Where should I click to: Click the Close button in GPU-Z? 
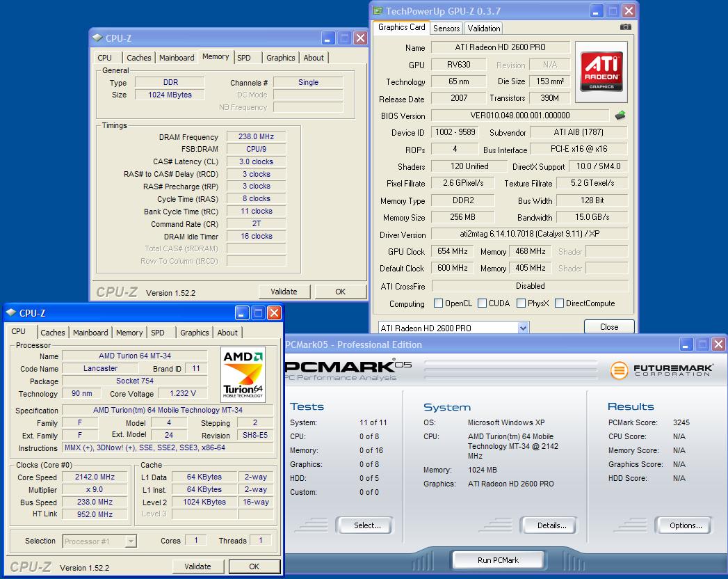click(608, 326)
